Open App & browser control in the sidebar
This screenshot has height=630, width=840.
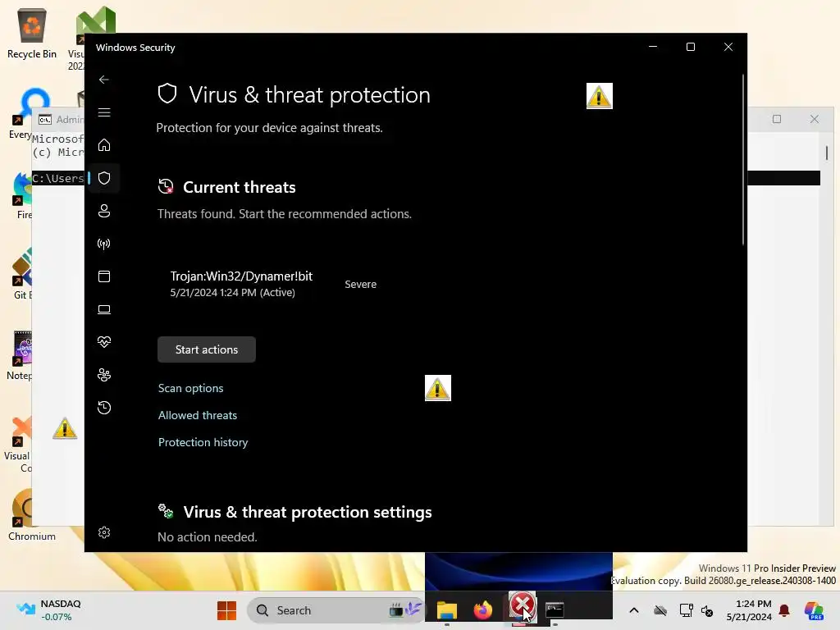pyautogui.click(x=104, y=276)
